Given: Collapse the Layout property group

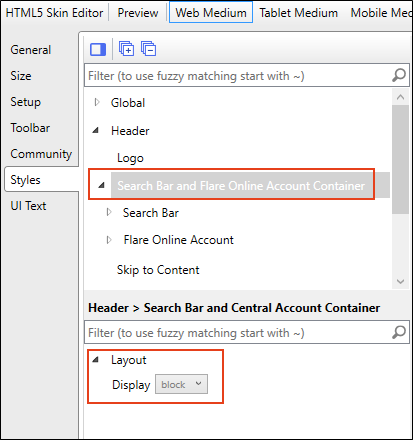Looking at the screenshot, I should tap(96, 359).
